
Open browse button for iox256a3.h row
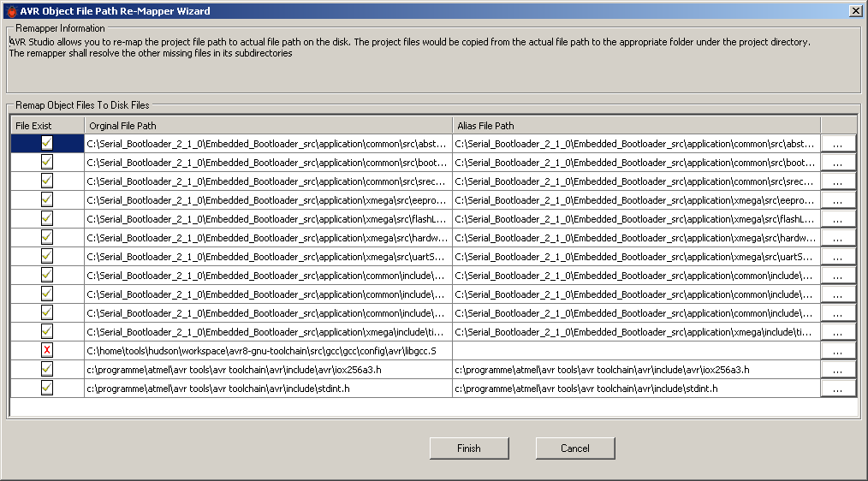pos(837,370)
